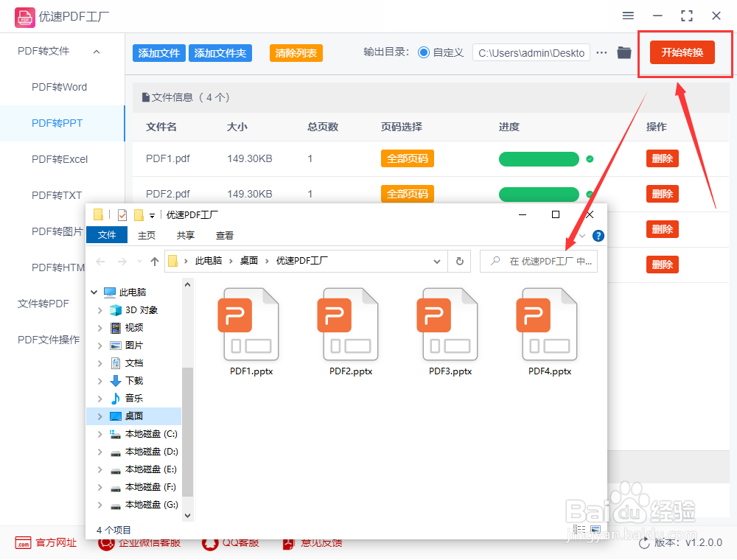Open PDF文件操作 sidebar section
Viewport: 737px width, 560px height.
tap(49, 340)
